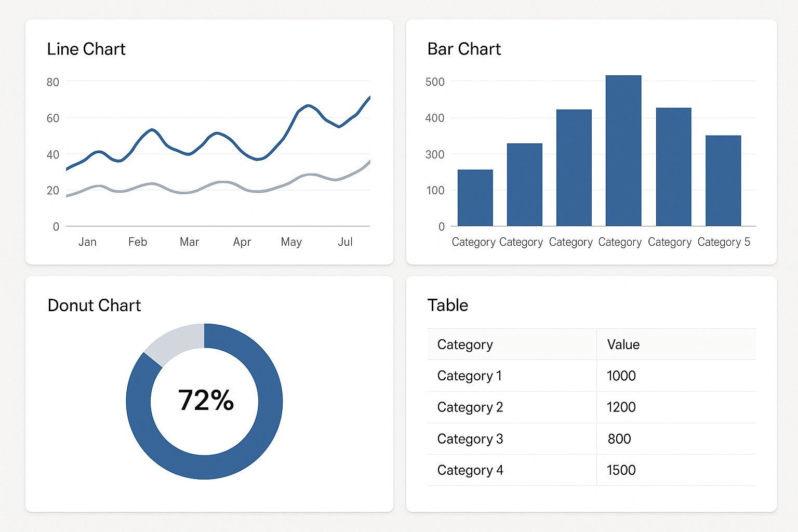
Task: Click the Jan axis label
Action: tap(87, 242)
